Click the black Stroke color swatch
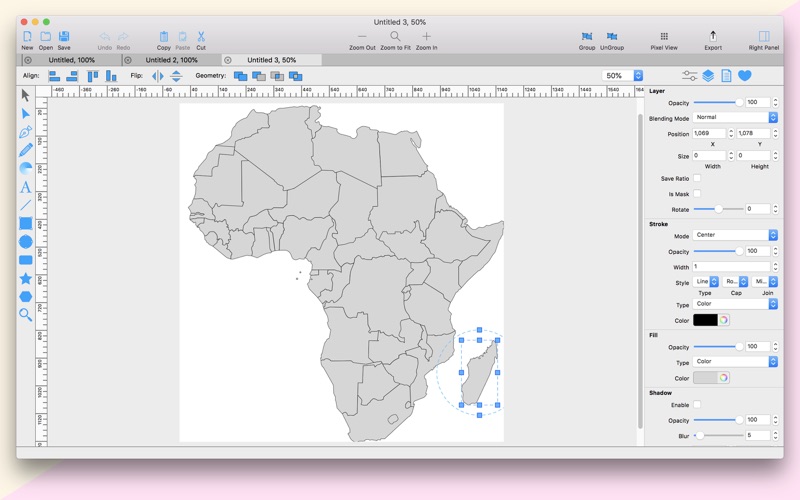 (705, 320)
